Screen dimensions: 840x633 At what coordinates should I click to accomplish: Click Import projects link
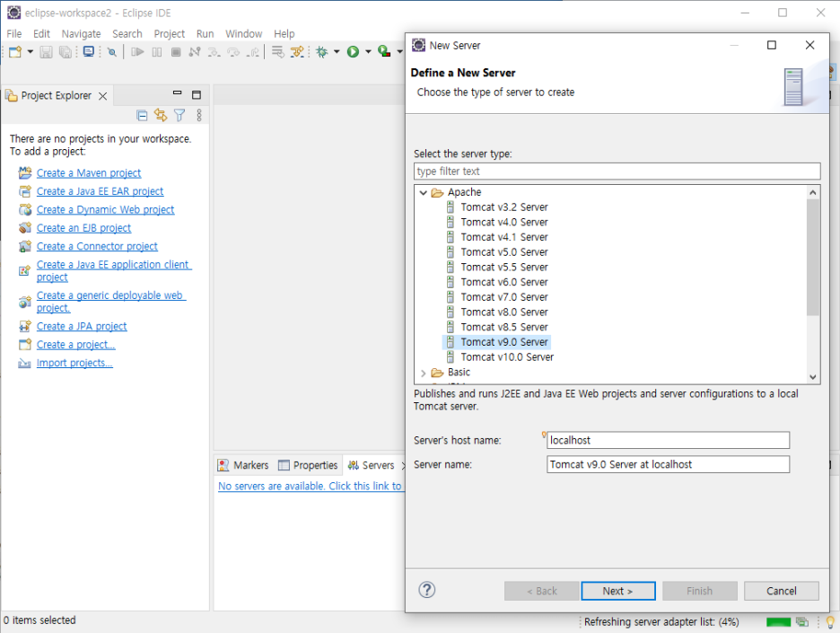coord(74,363)
